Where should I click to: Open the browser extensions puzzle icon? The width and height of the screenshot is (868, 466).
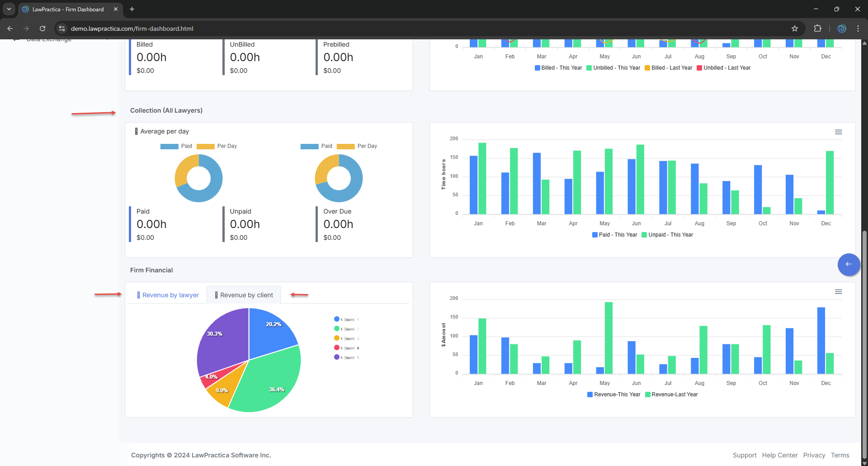[817, 29]
